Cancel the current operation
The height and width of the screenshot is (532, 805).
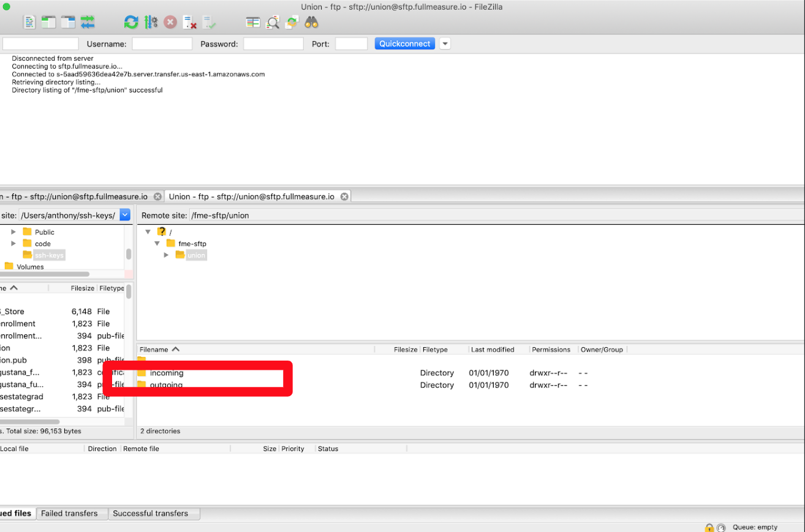pyautogui.click(x=170, y=21)
